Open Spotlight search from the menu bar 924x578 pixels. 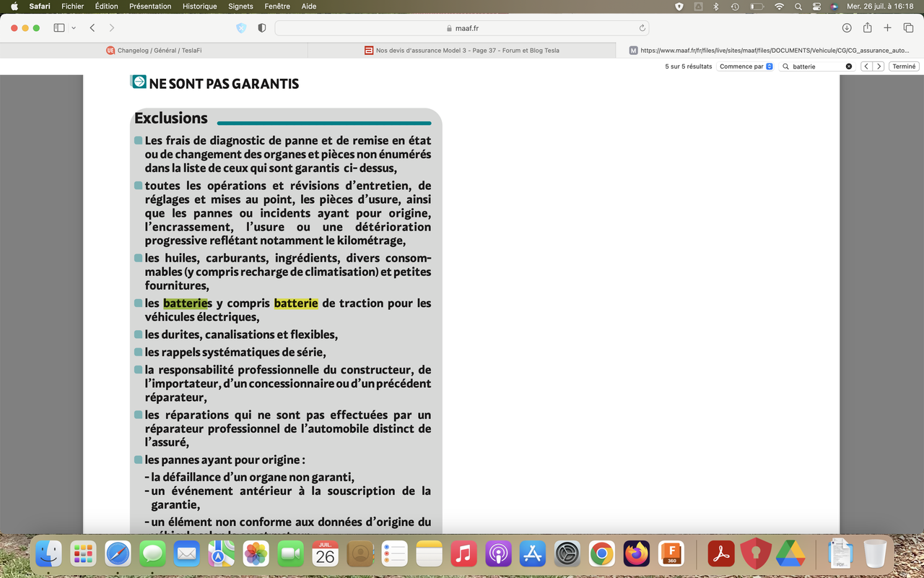click(x=798, y=7)
